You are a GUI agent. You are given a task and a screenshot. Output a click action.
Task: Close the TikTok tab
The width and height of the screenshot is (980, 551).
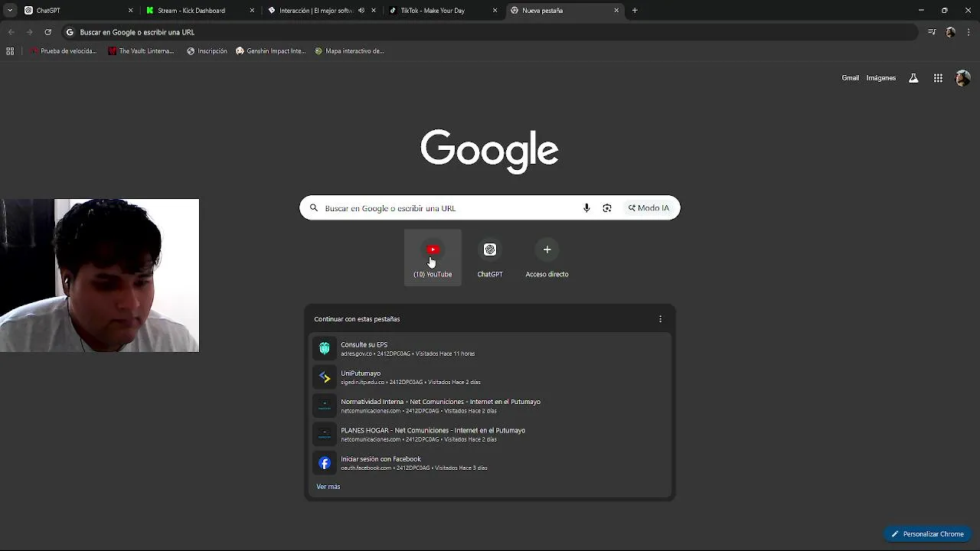click(x=495, y=11)
